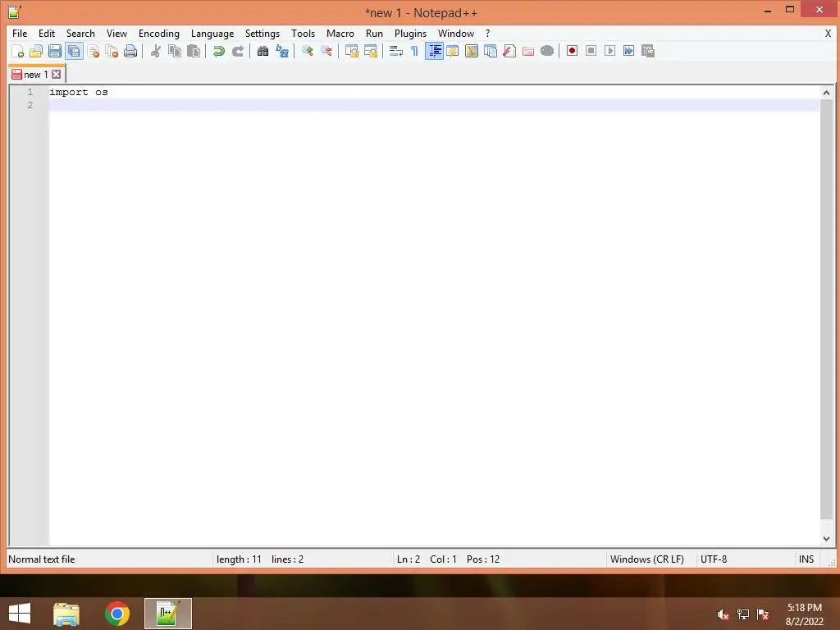This screenshot has height=630, width=840.
Task: Click 'Normal text file' status text
Action: click(x=42, y=559)
